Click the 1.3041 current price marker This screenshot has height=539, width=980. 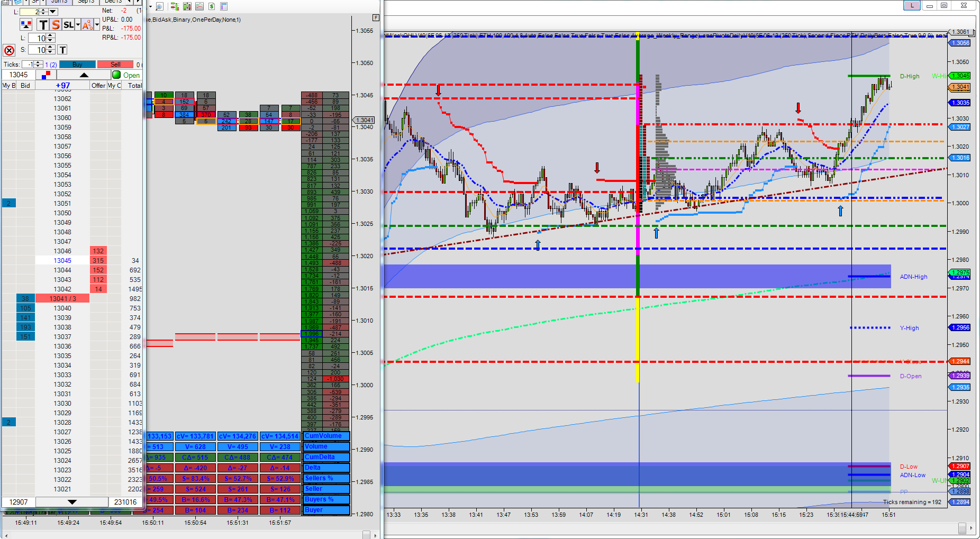(x=960, y=87)
